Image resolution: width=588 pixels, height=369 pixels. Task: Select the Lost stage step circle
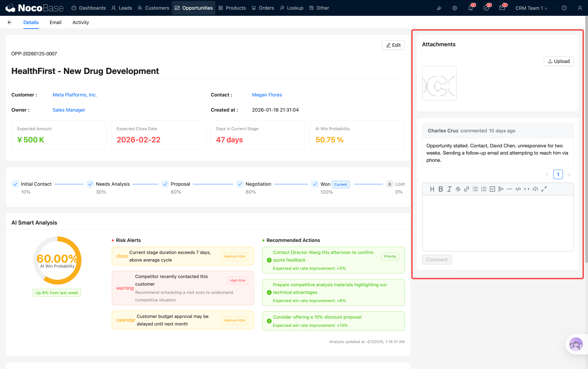tap(390, 184)
